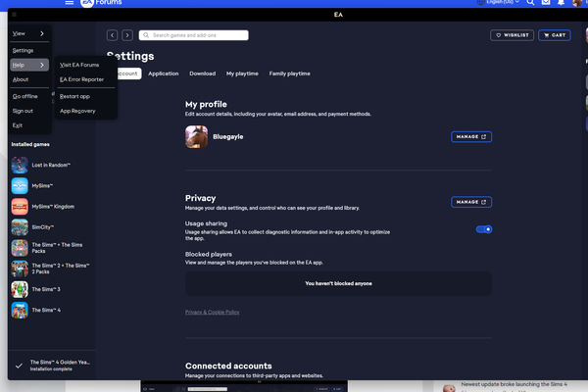Open the MySims Kingdom game icon
588x392 pixels.
tap(20, 207)
